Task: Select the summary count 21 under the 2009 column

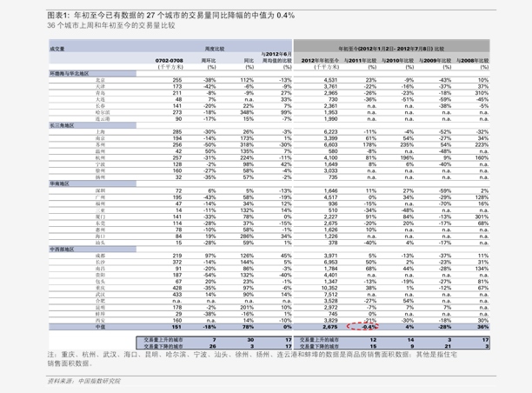Action: (x=448, y=347)
